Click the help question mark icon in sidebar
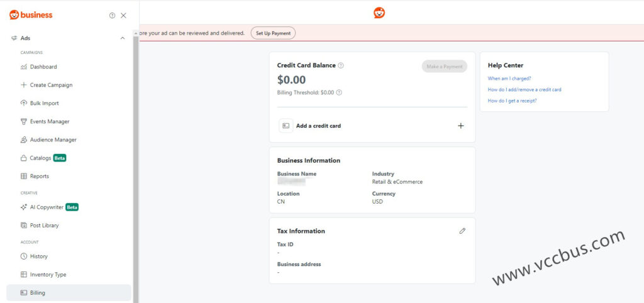Image resolution: width=644 pixels, height=303 pixels. pos(112,15)
